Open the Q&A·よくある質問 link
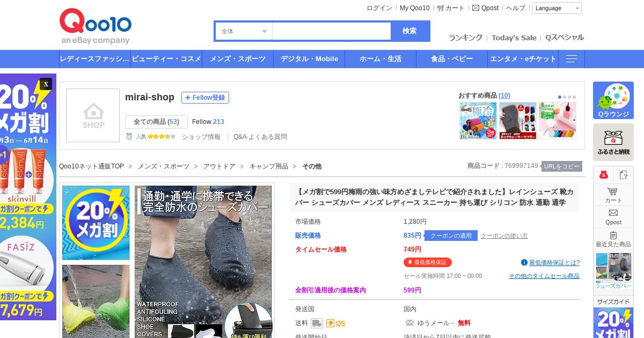The height and width of the screenshot is (338, 644). 260,137
